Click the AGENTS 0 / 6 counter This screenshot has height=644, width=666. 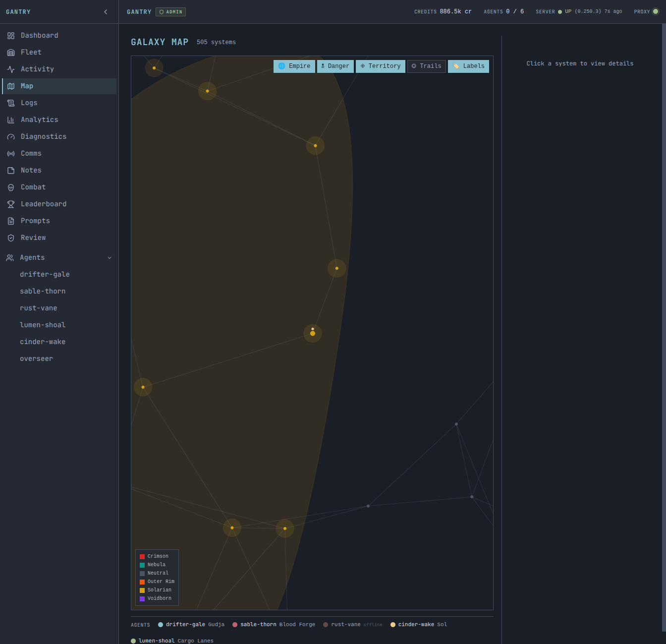point(504,11)
